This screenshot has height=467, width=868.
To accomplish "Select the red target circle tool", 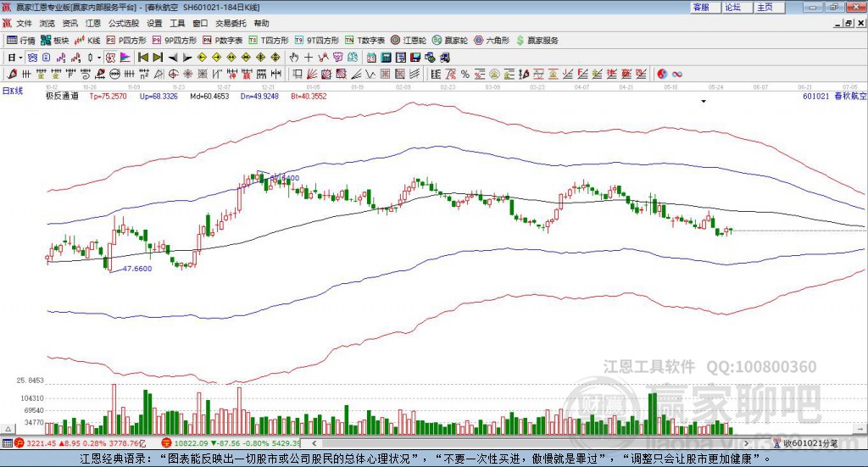I will click(x=173, y=74).
